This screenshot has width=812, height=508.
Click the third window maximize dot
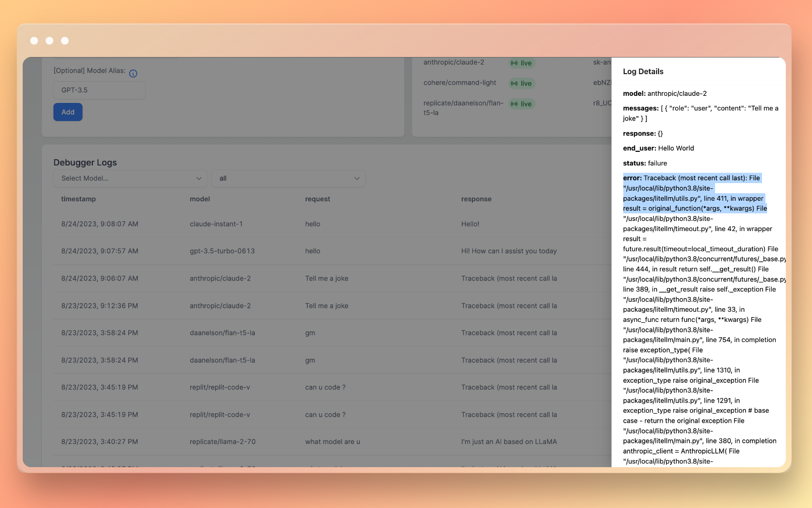coord(65,41)
